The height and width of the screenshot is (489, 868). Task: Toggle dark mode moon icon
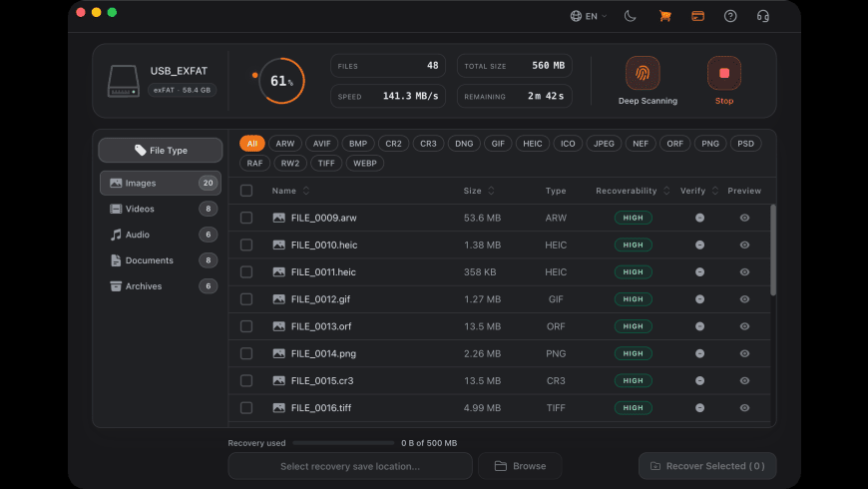(x=630, y=16)
